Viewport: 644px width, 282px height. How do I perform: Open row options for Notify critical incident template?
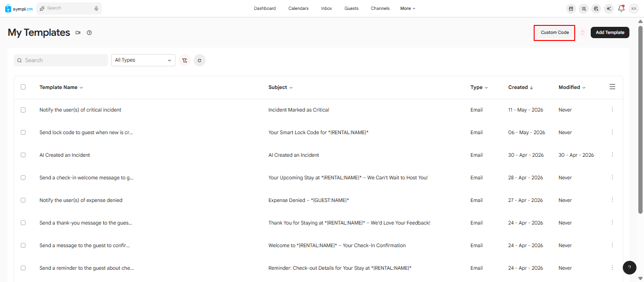click(x=612, y=109)
